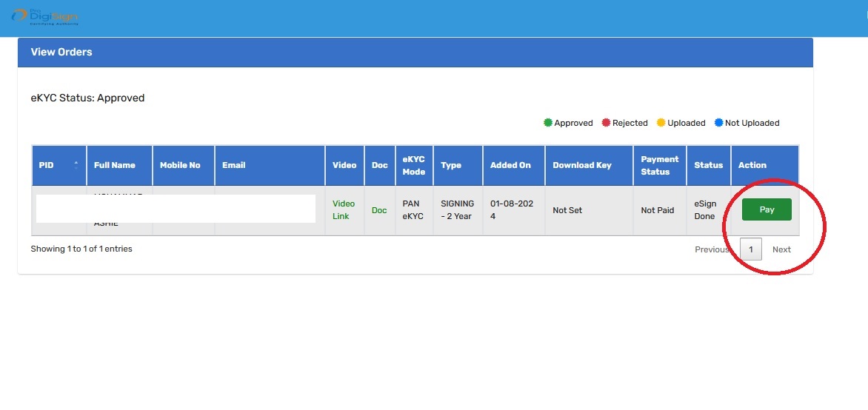Sort table by Mobile No header

(x=180, y=165)
